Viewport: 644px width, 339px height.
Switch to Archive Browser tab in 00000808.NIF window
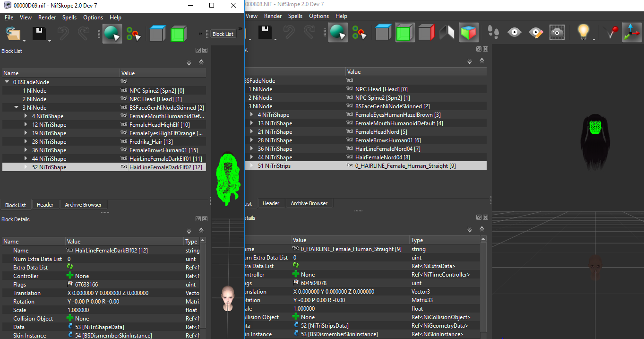[309, 203]
